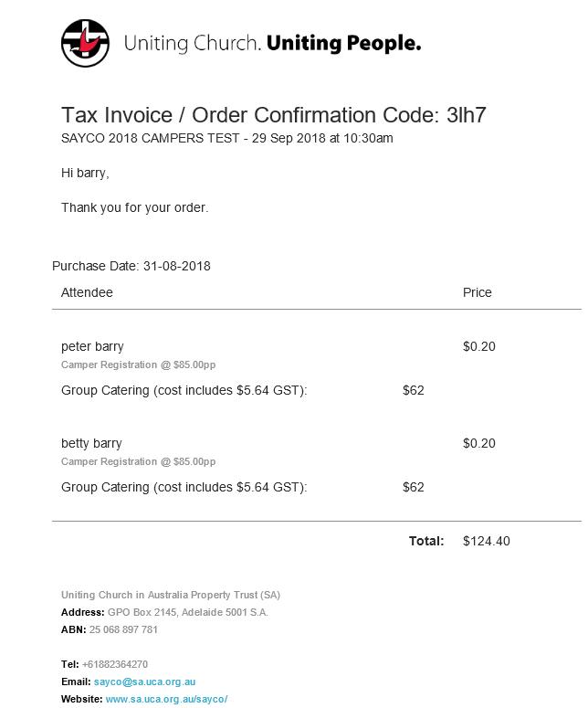The height and width of the screenshot is (708, 588).
Task: Click the GPO Box 2145 address text
Action: [x=188, y=612]
